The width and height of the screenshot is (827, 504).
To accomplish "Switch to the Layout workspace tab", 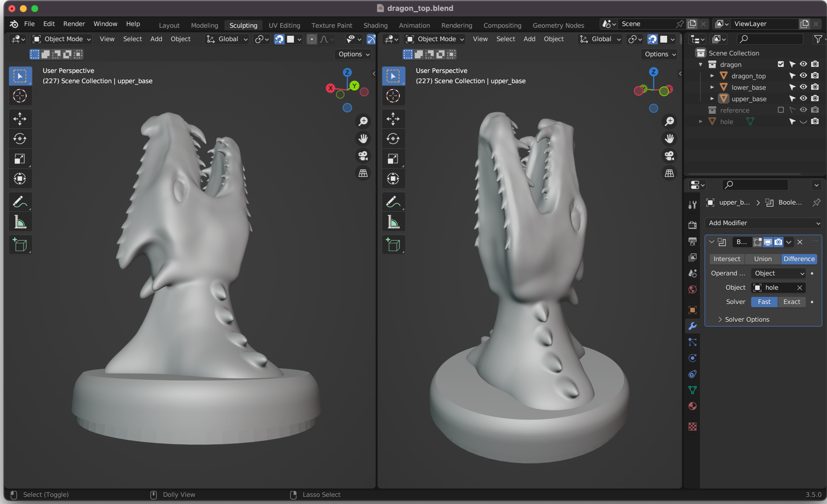I will [169, 25].
